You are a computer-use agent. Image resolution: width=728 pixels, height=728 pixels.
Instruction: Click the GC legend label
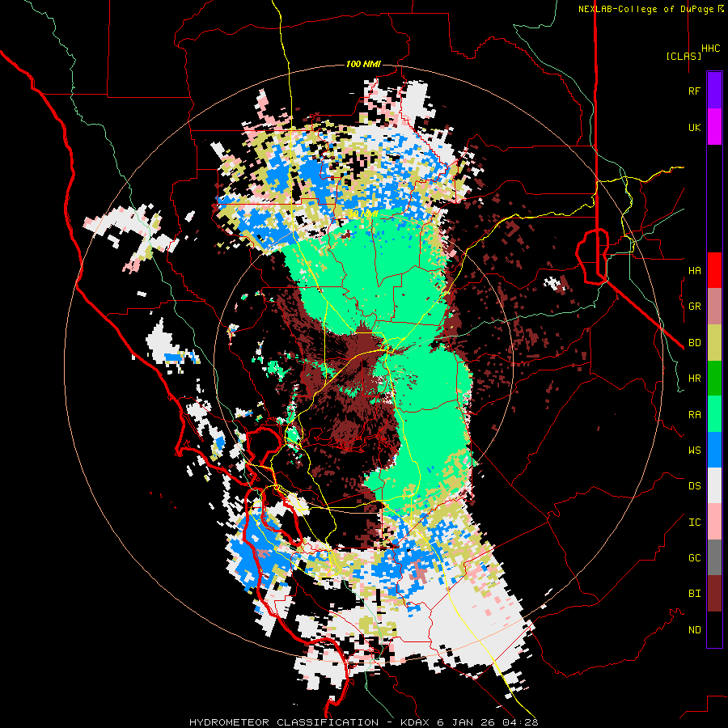[x=694, y=557]
